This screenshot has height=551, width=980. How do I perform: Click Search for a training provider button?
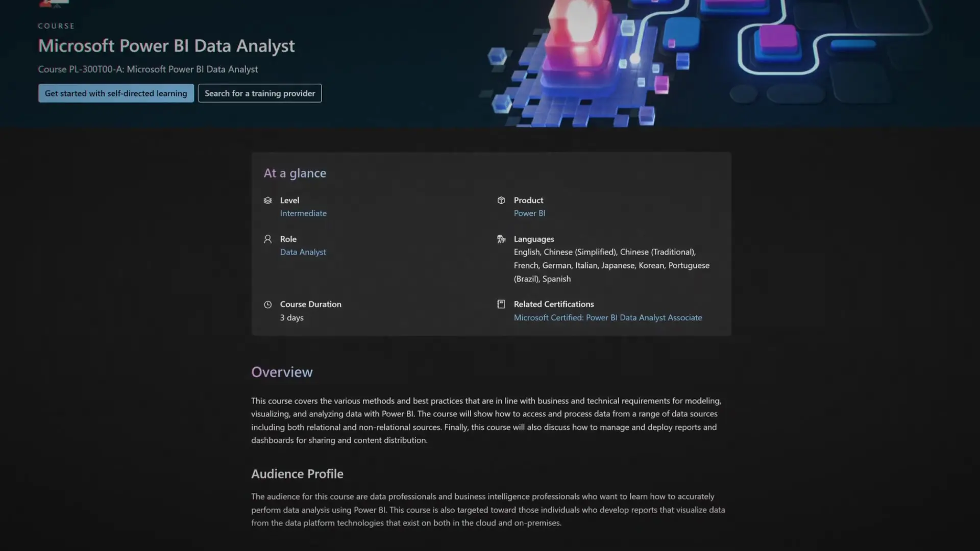[x=260, y=93]
